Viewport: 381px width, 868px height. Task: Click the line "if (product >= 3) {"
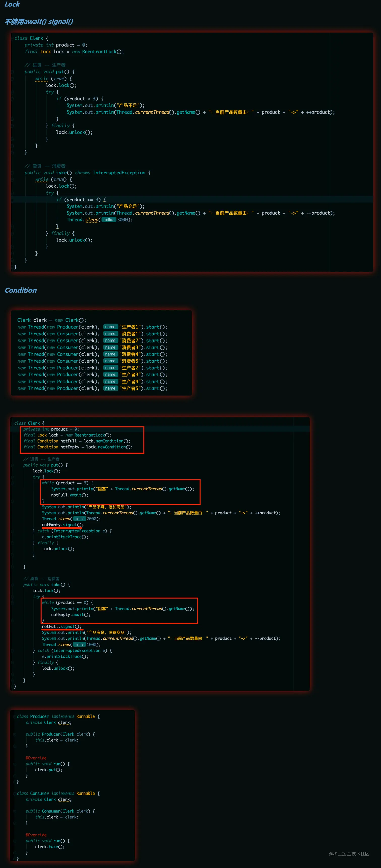(x=81, y=200)
